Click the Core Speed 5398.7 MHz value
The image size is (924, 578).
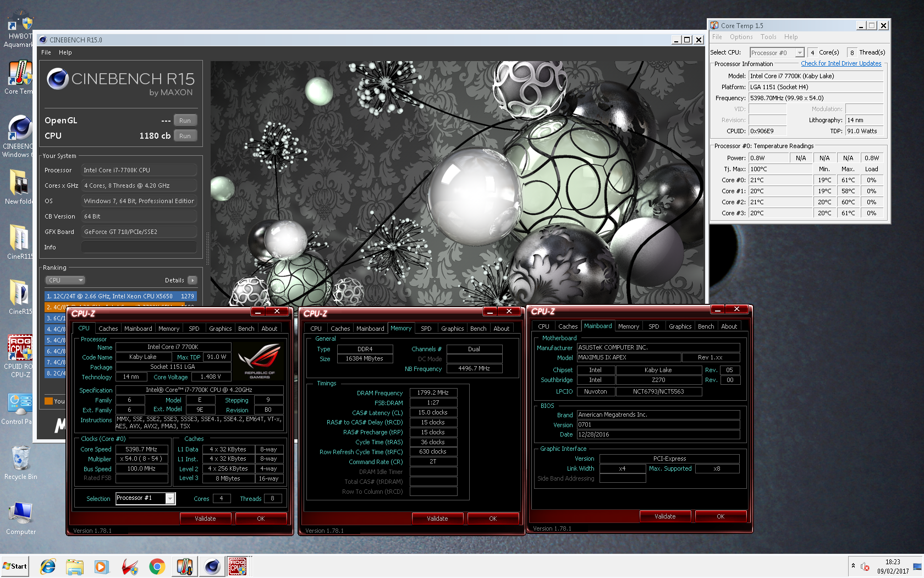tap(141, 449)
